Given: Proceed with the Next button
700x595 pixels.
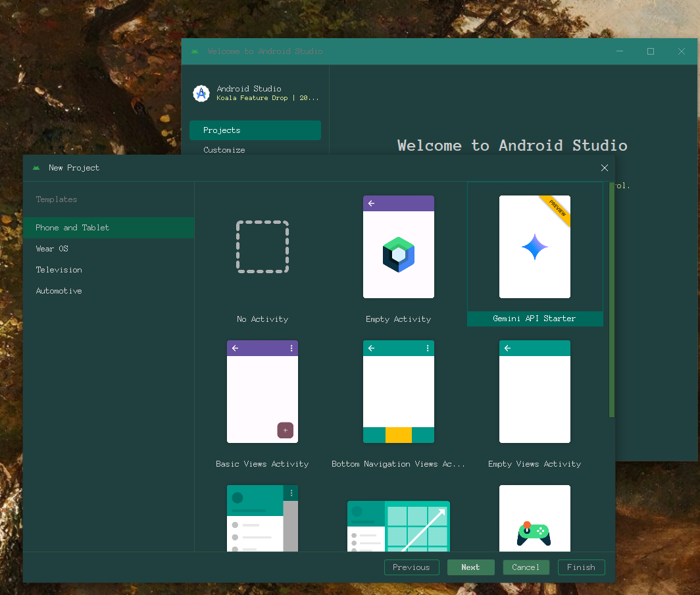Looking at the screenshot, I should click(x=470, y=567).
